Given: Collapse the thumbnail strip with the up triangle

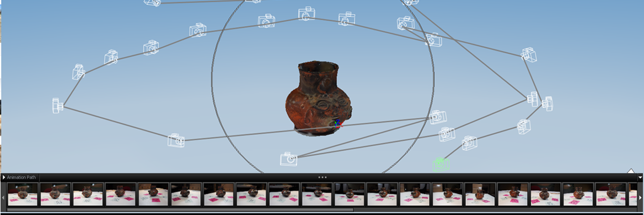Looking at the screenshot, I should [631, 171].
